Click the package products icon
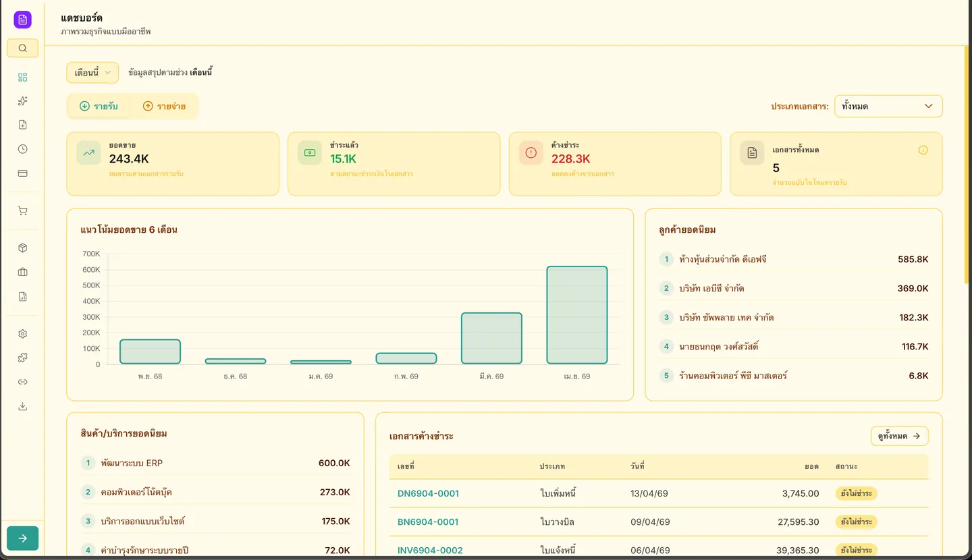Image resolution: width=972 pixels, height=560 pixels. [x=22, y=247]
